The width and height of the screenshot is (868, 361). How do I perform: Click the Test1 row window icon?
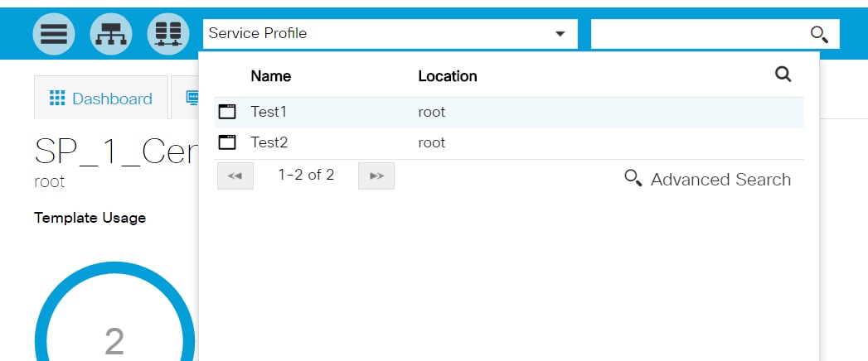point(227,112)
